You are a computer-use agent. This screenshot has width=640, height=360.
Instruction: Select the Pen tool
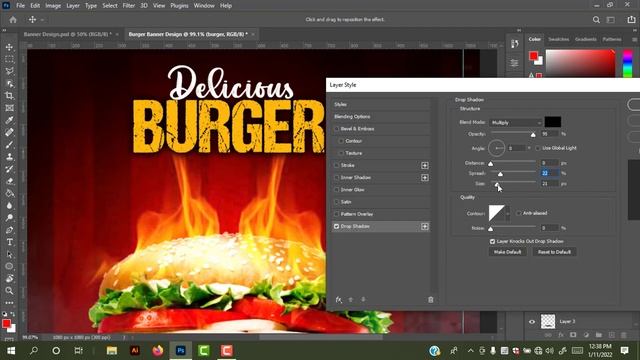9,230
